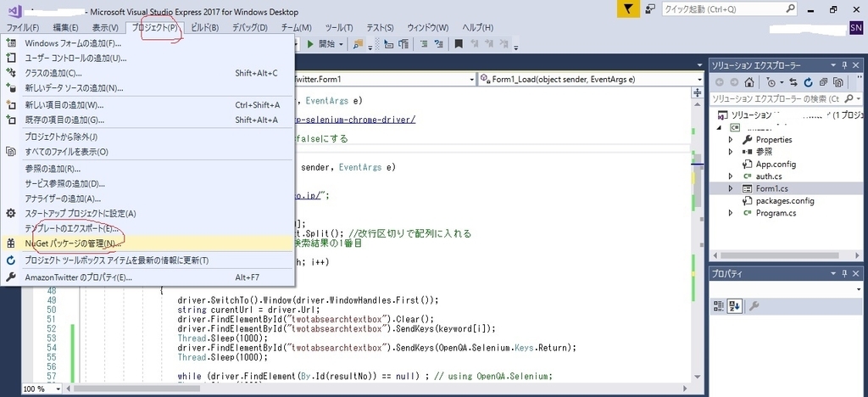Image resolution: width=868 pixels, height=397 pixels.
Task: Select すべてのファイルを表示(O) menu entry
Action: pyautogui.click(x=147, y=152)
